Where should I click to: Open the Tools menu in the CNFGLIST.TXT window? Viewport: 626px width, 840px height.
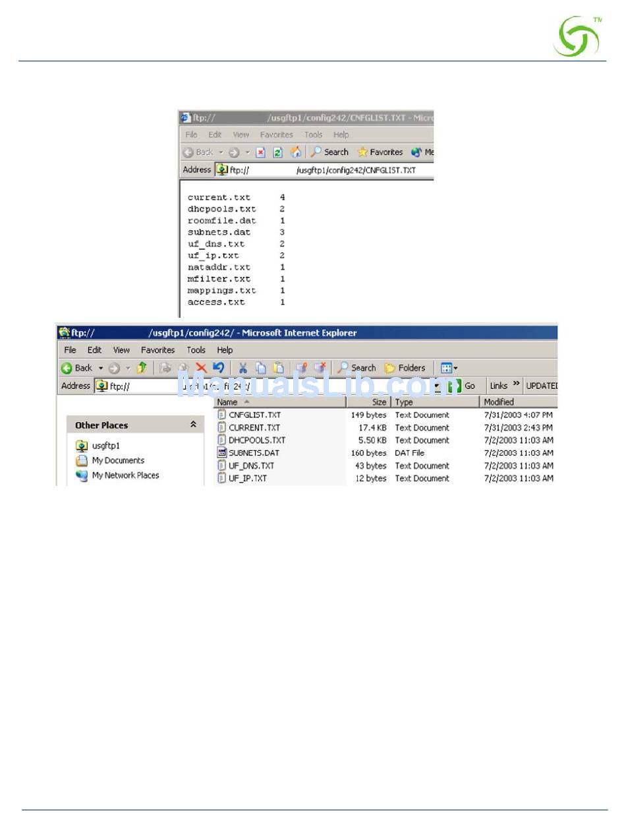313,135
